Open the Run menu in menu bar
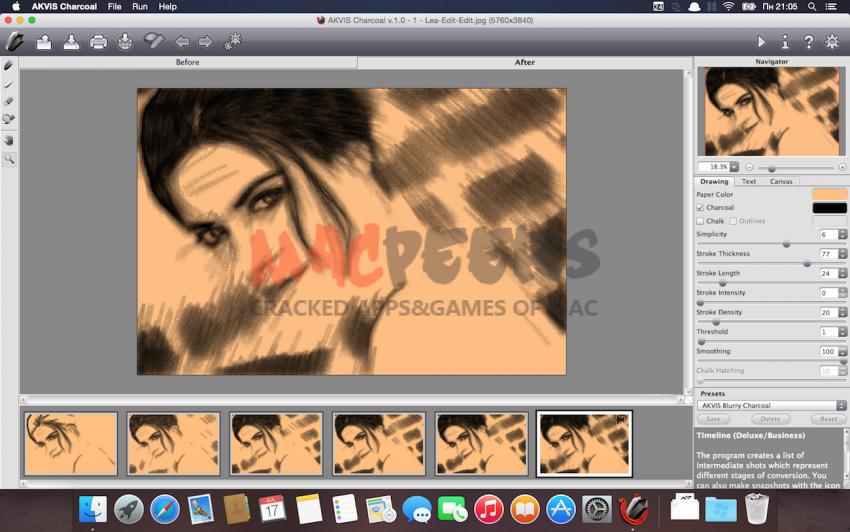Image resolution: width=850 pixels, height=532 pixels. 140,6
